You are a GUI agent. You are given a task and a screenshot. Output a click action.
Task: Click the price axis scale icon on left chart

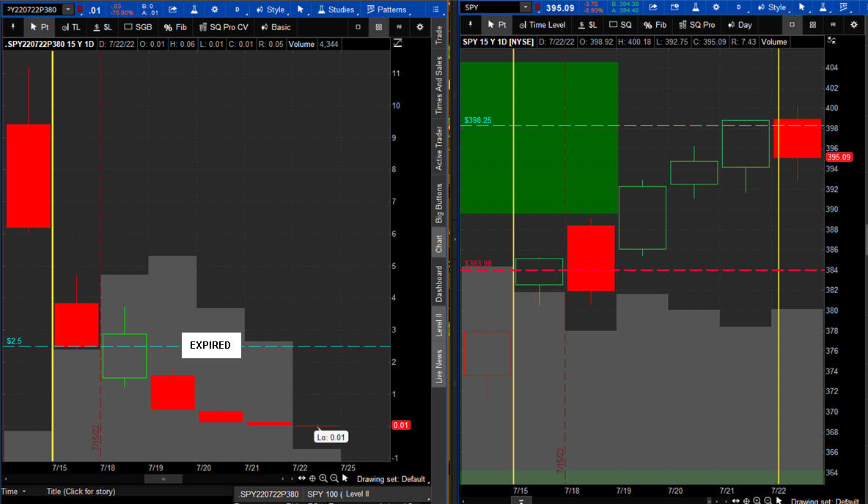tap(397, 43)
